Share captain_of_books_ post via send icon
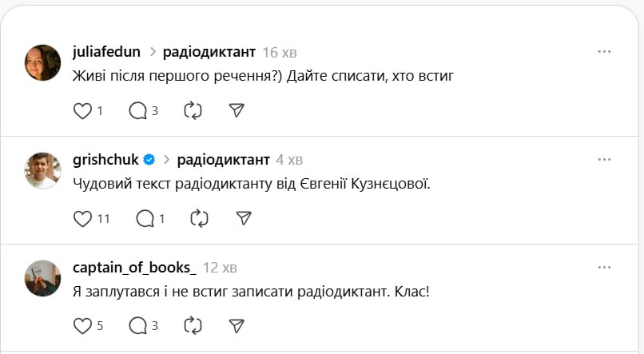This screenshot has width=644, height=354. click(x=237, y=325)
